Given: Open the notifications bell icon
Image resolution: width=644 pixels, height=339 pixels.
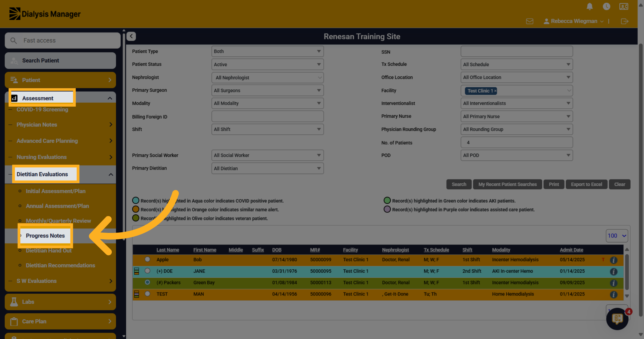Looking at the screenshot, I should [x=590, y=6].
